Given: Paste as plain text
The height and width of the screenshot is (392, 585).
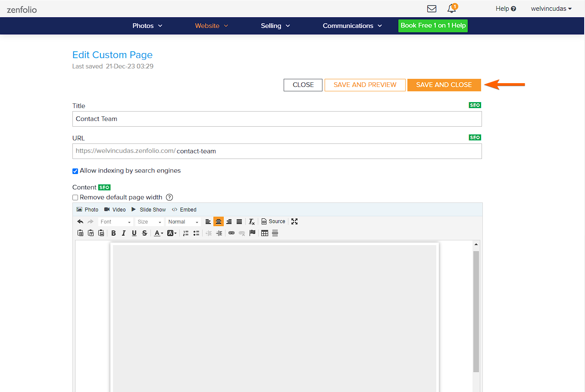Looking at the screenshot, I should tap(91, 233).
